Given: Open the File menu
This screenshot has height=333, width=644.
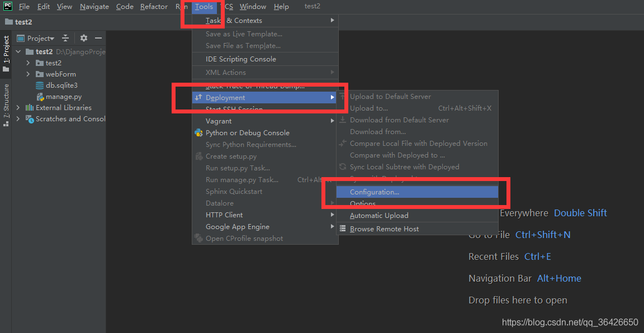Looking at the screenshot, I should point(24,7).
